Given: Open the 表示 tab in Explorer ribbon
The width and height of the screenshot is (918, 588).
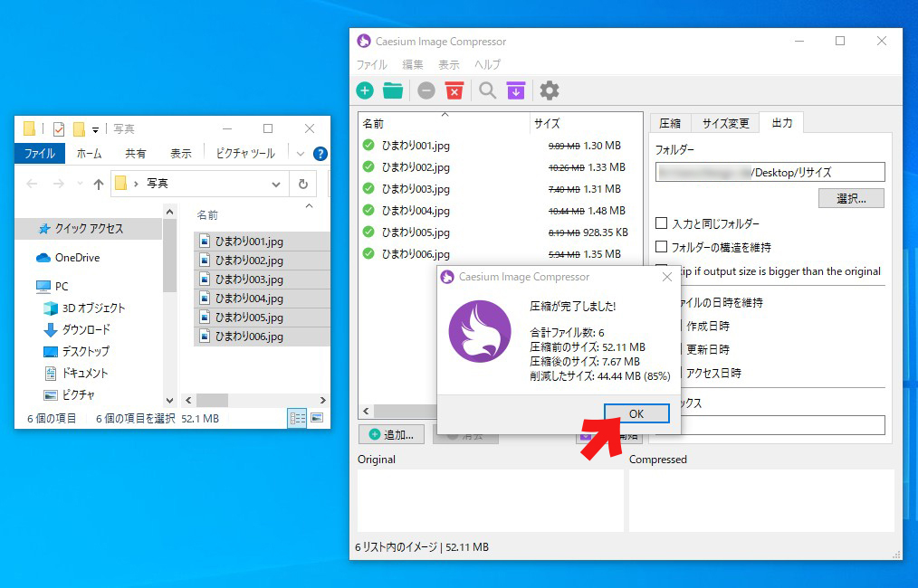Looking at the screenshot, I should pyautogui.click(x=181, y=153).
